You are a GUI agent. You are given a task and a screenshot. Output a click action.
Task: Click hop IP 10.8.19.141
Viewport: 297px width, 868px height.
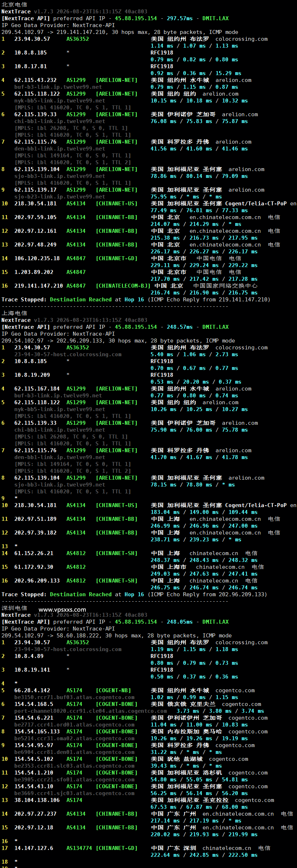[x=32, y=670]
